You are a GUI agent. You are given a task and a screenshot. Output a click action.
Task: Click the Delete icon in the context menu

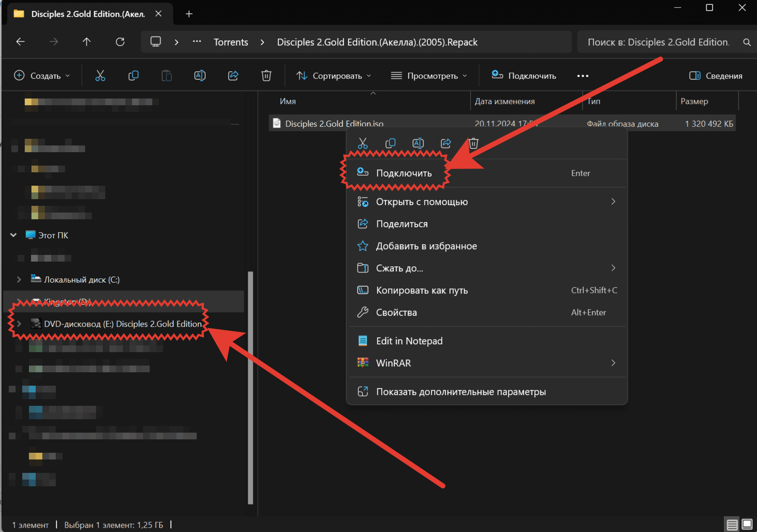click(x=473, y=143)
